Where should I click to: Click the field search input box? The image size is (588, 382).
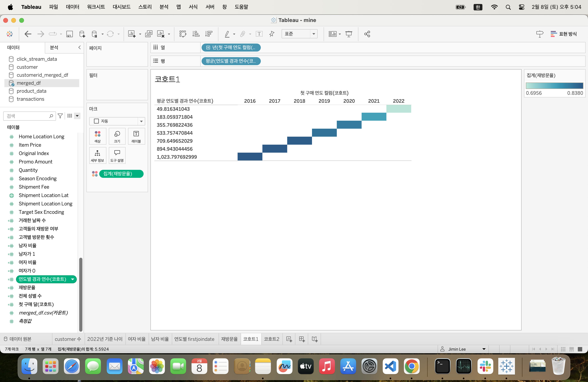(x=30, y=116)
